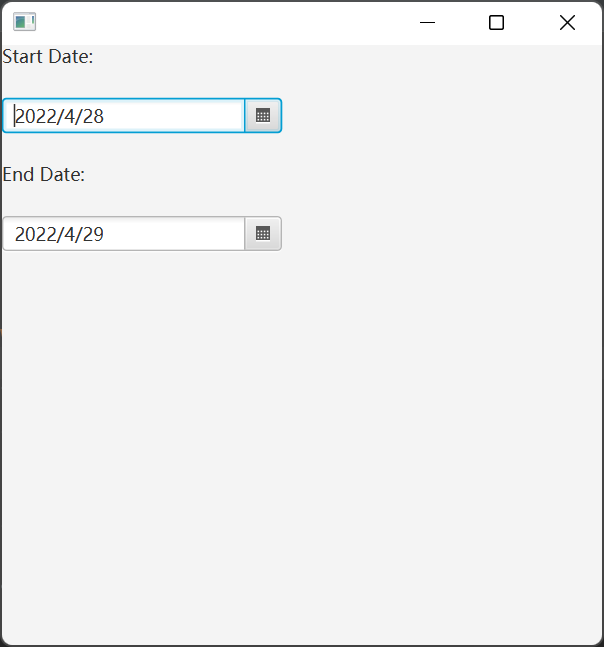Close the date picker window
This screenshot has height=647, width=604.
567,22
